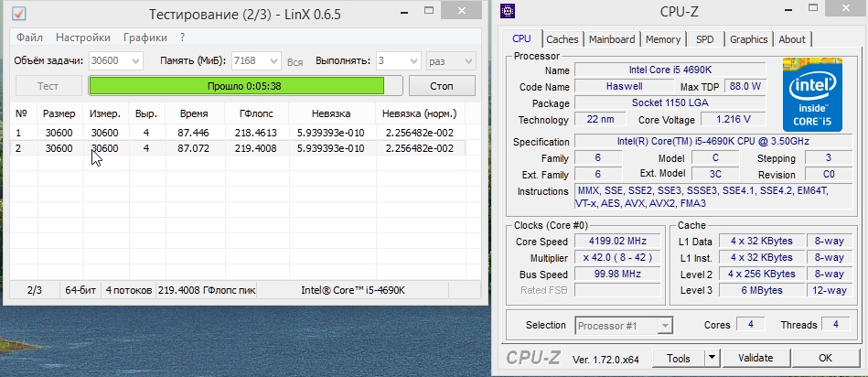Switch to the Mainboard tab

coord(612,39)
